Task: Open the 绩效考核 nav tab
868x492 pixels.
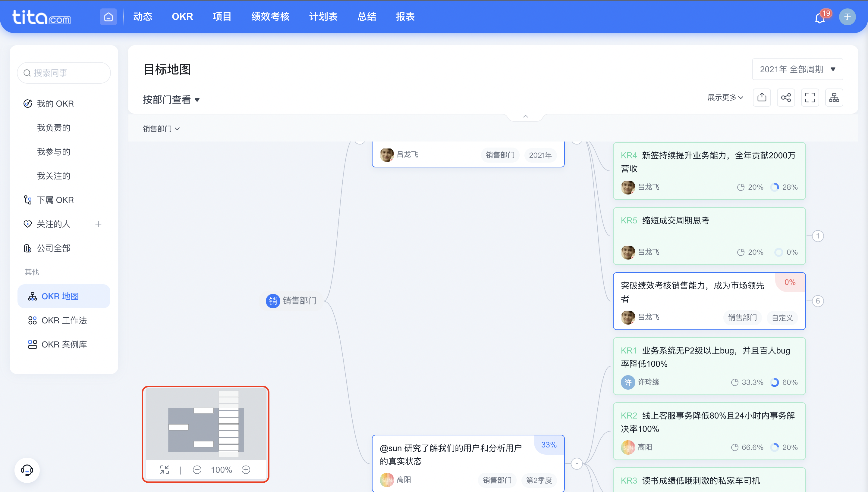Action: (270, 17)
